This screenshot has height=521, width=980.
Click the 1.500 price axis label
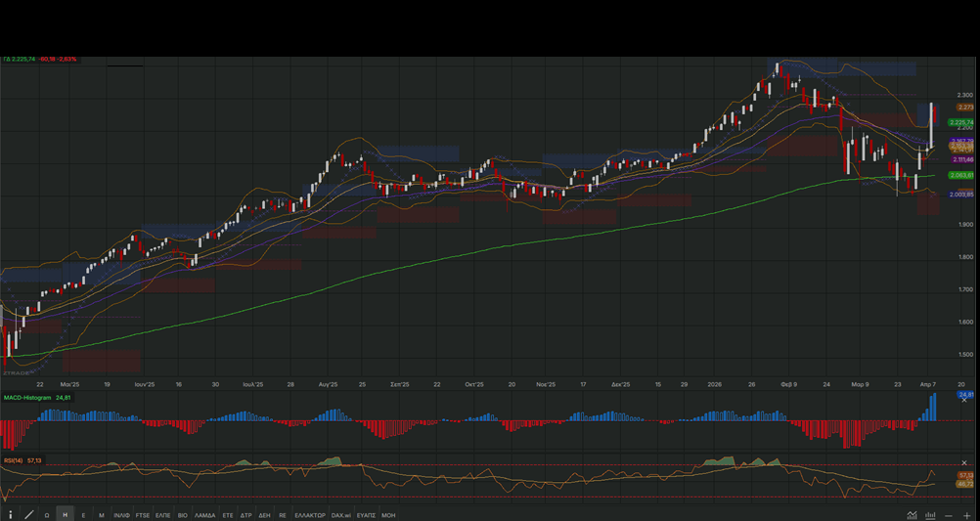(x=965, y=354)
